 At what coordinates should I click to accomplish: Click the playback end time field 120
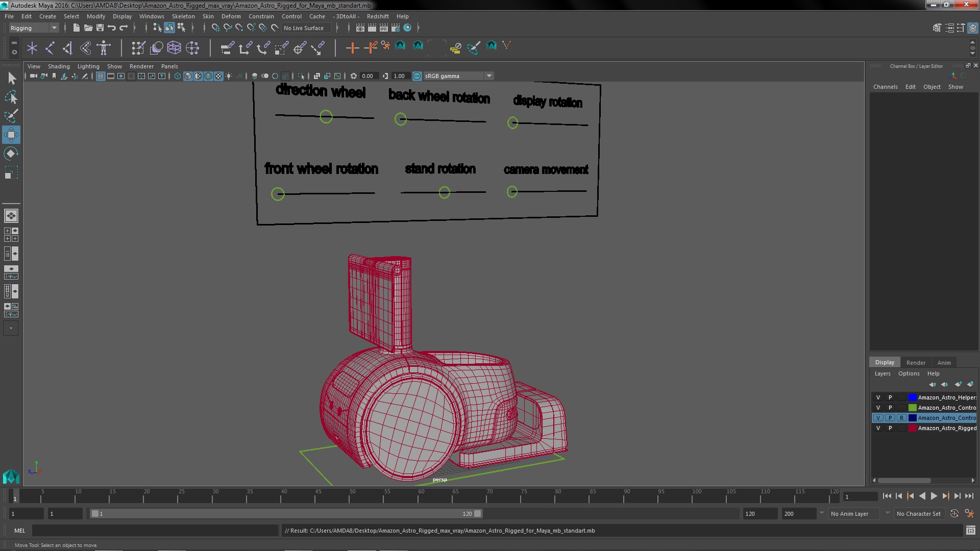[759, 514]
